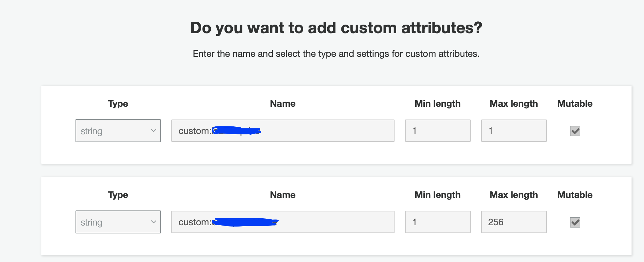Click the Max length header in row two
644x262 pixels.
(x=513, y=194)
